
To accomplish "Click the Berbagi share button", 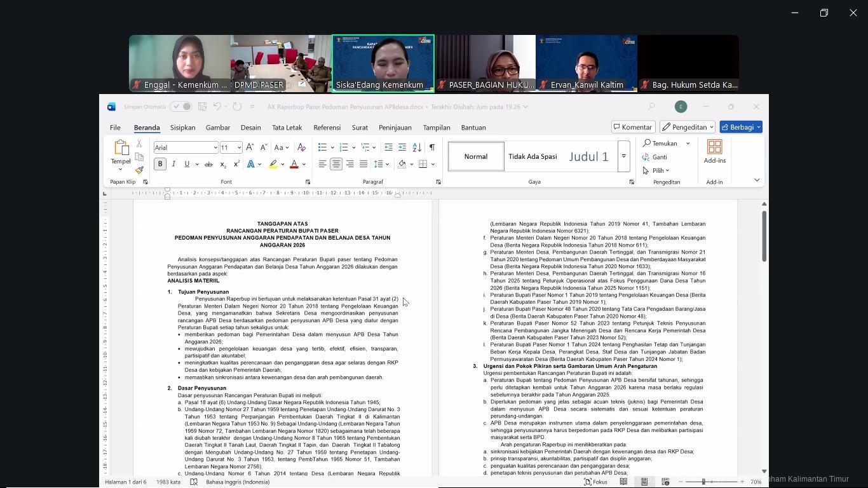I will (740, 127).
